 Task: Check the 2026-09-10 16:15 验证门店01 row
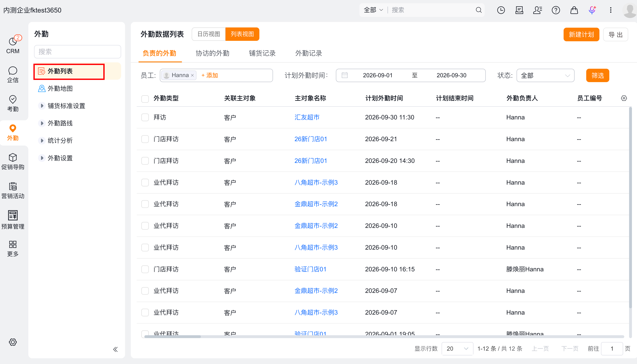coord(145,269)
